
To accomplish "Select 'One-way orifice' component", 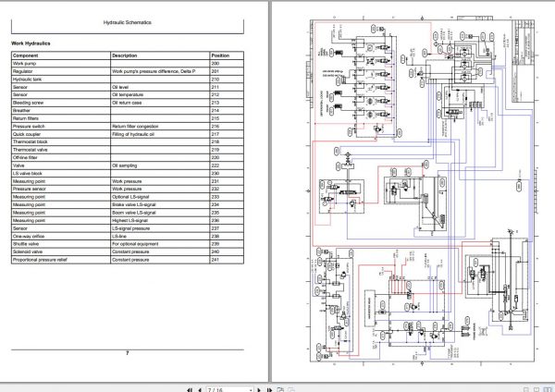I will (29, 236).
